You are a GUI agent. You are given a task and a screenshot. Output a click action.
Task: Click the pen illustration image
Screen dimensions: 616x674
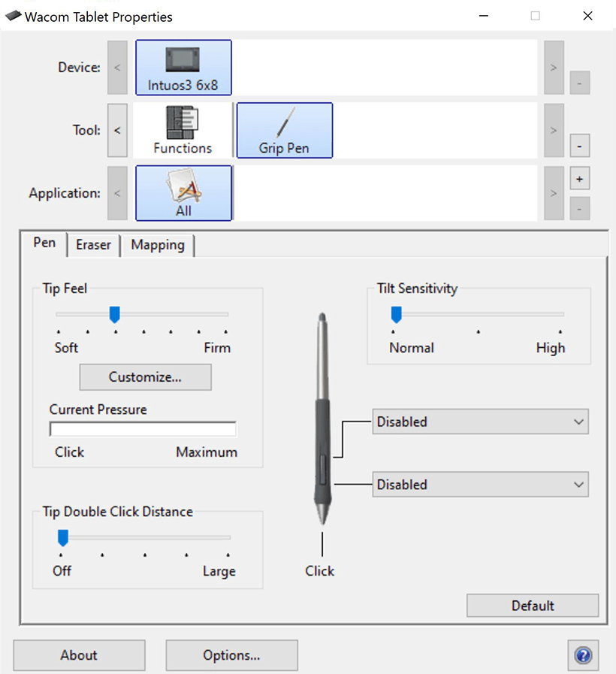point(322,419)
